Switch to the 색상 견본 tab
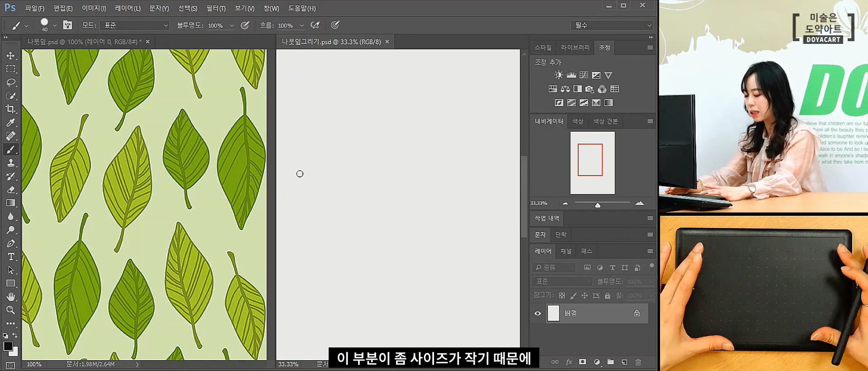 tap(606, 121)
